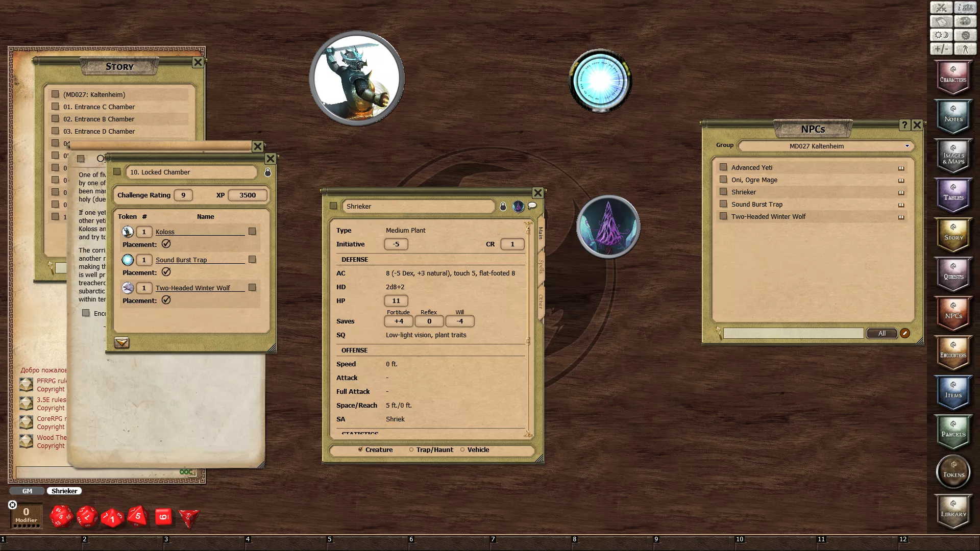980x551 pixels.
Task: Click the NPCs window help button
Action: [x=904, y=125]
